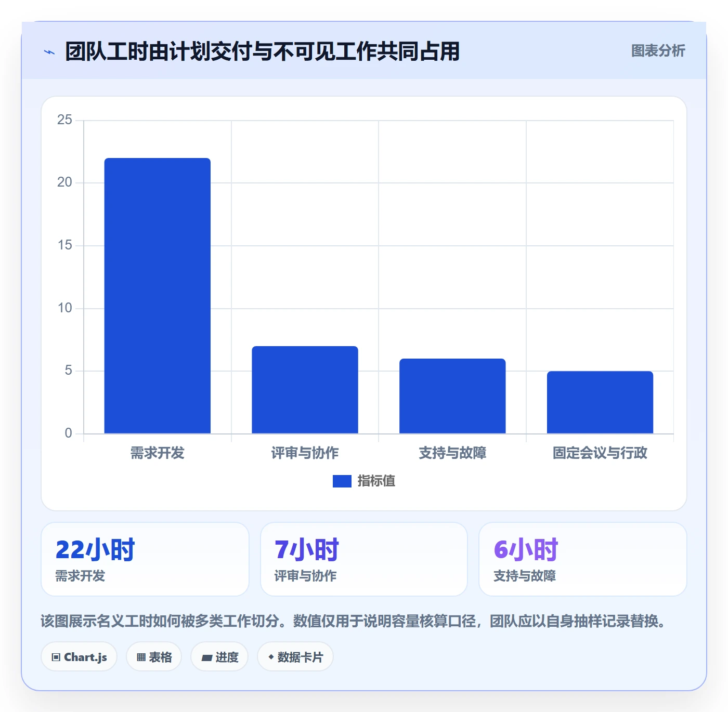Click the 固定会议与行政 x-axis label
Viewport: 728px width, 712px height.
pyautogui.click(x=600, y=453)
